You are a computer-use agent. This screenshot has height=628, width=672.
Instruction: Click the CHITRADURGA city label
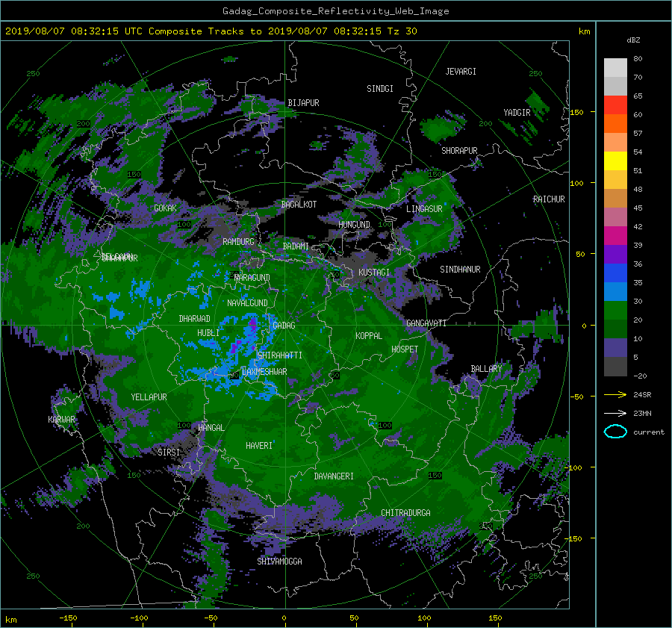[x=406, y=513]
